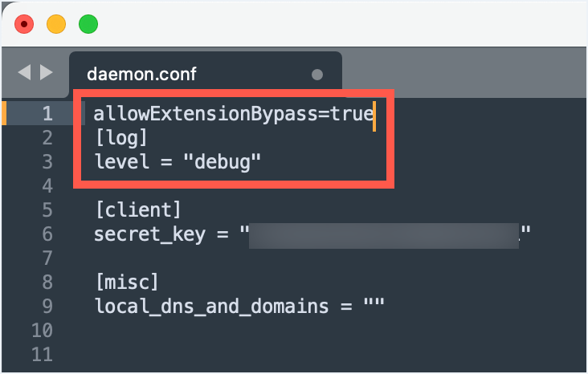Click the back navigation arrow icon
Screen dimensions: 588x374
(x=23, y=73)
